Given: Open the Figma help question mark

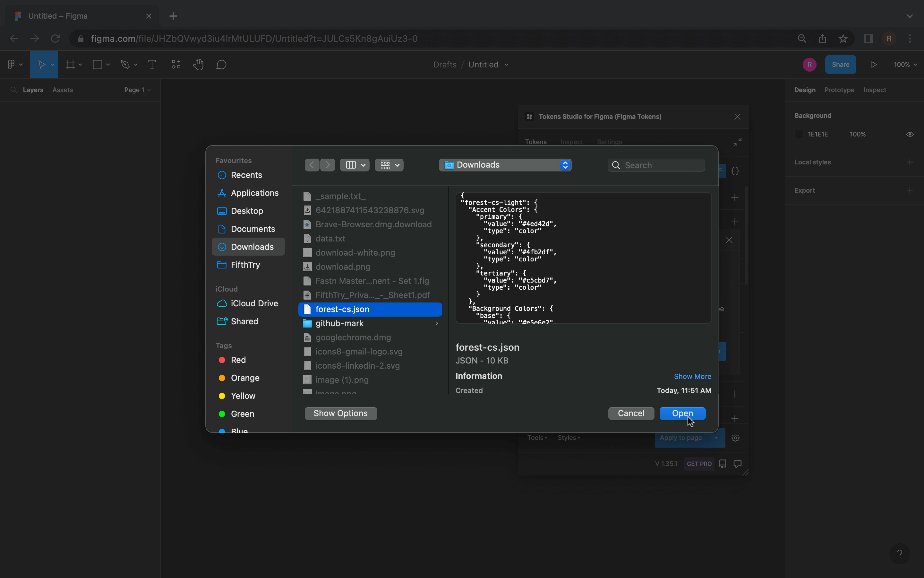Looking at the screenshot, I should coord(900,554).
